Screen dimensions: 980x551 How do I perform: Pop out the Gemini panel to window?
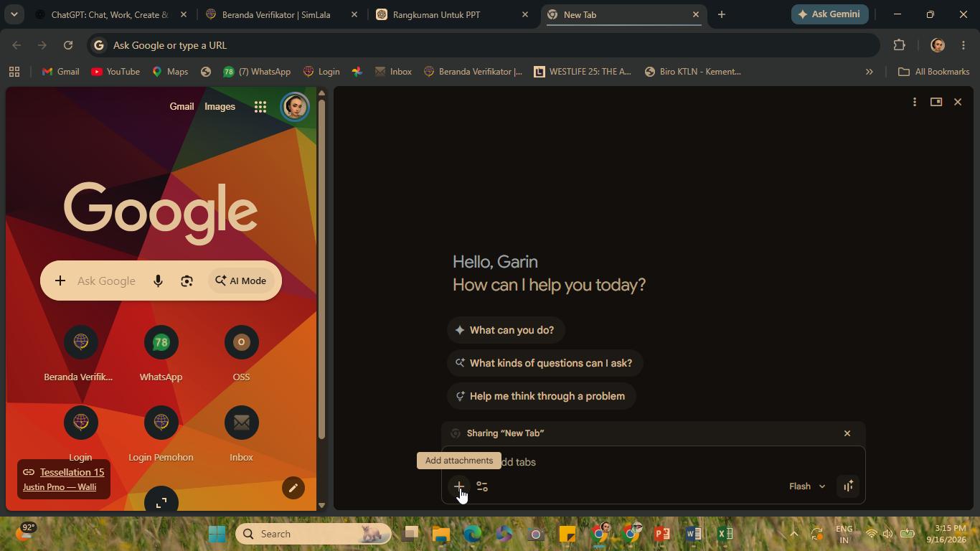pyautogui.click(x=936, y=102)
